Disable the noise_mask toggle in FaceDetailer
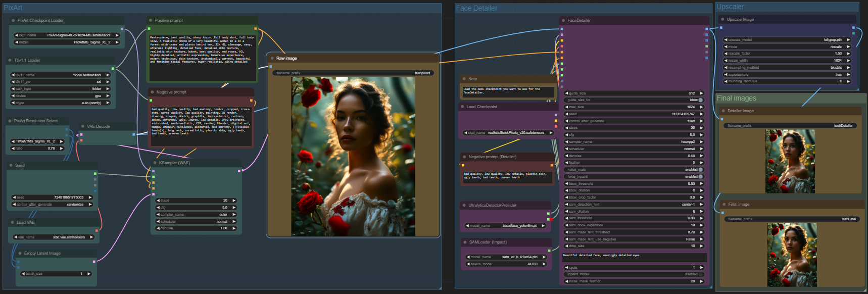The width and height of the screenshot is (868, 294). coord(700,170)
